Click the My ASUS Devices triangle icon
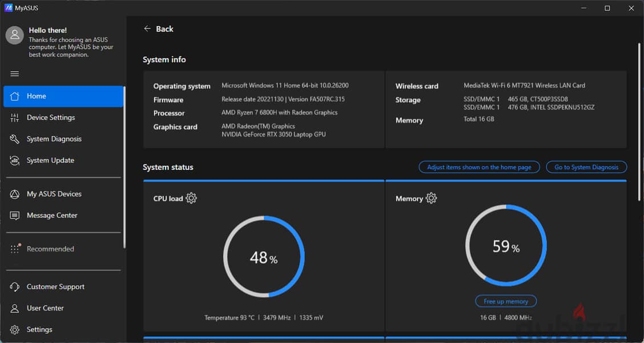 pyautogui.click(x=14, y=194)
